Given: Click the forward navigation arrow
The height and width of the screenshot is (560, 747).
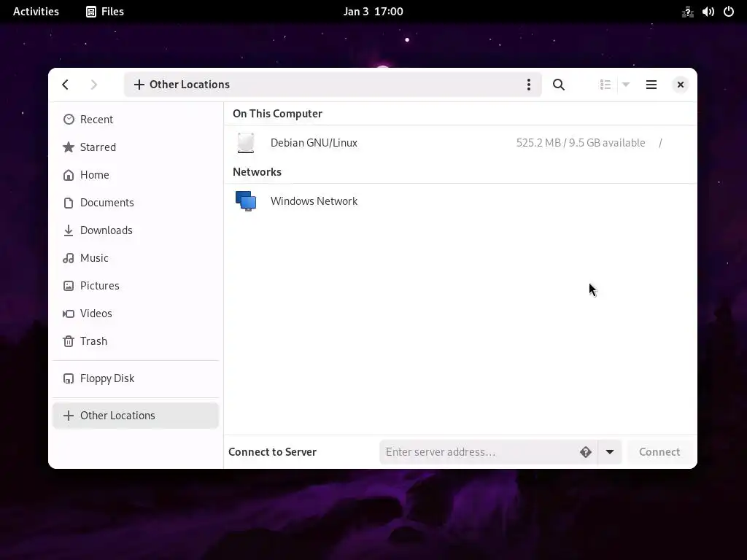Looking at the screenshot, I should point(94,85).
